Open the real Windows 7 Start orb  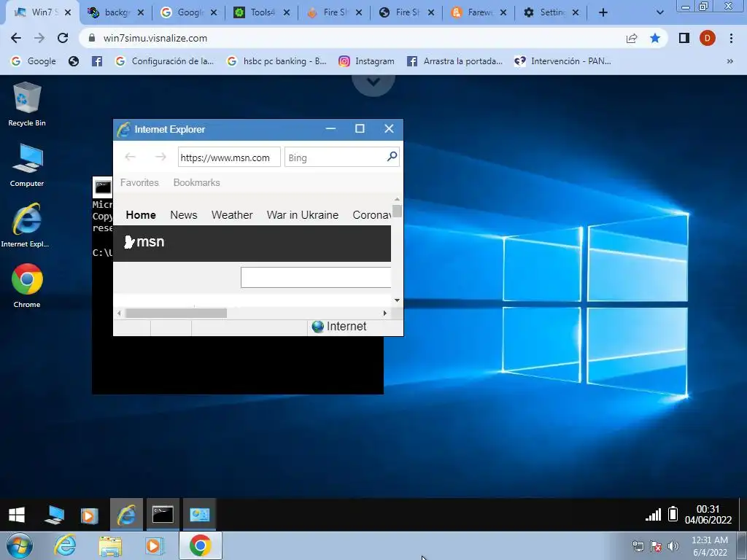click(20, 545)
